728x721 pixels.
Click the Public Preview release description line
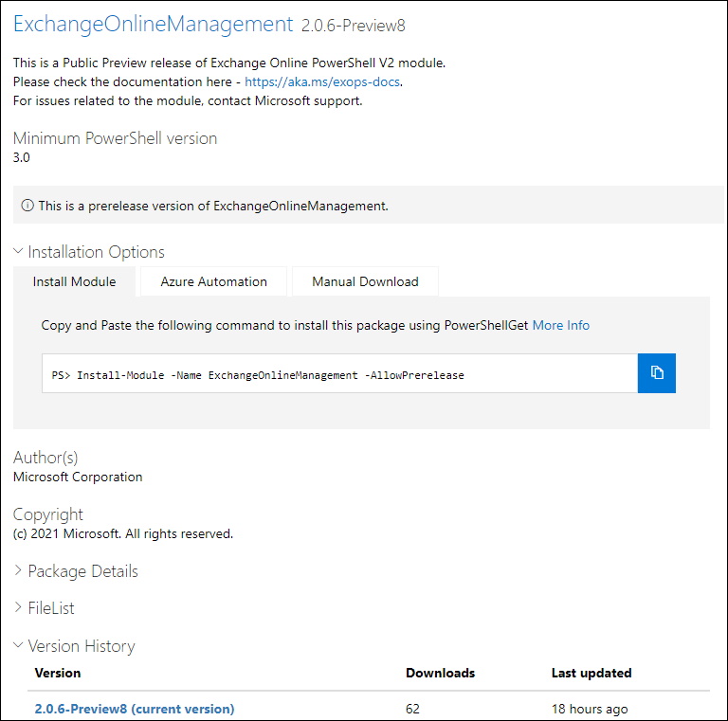click(x=229, y=63)
